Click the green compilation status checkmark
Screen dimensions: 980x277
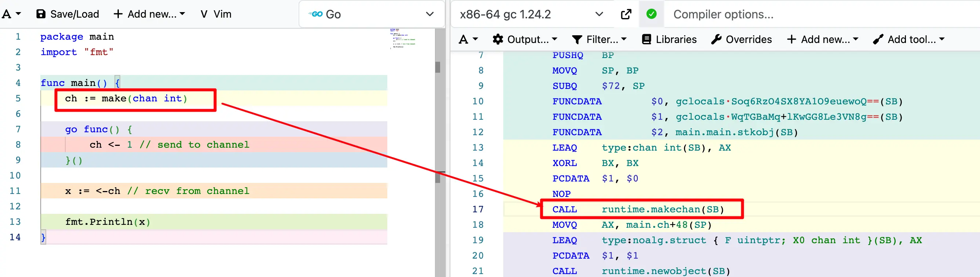pyautogui.click(x=651, y=14)
